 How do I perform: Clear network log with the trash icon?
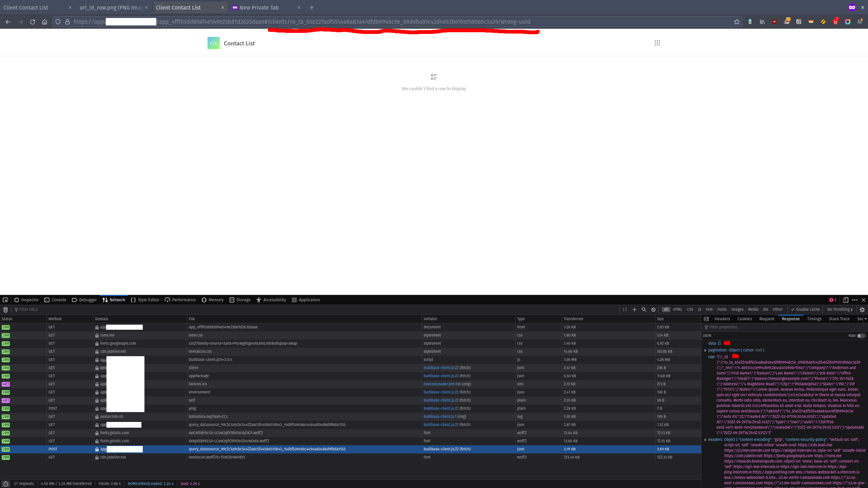[x=5, y=309]
